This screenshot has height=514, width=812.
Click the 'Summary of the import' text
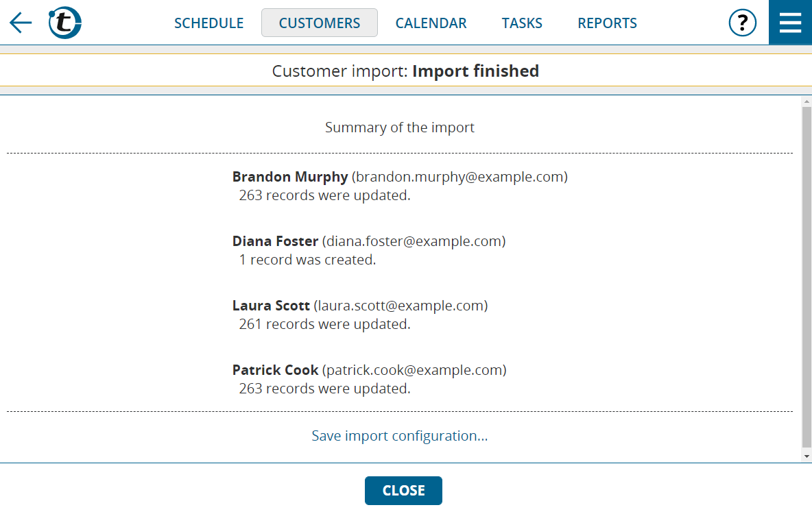point(399,127)
